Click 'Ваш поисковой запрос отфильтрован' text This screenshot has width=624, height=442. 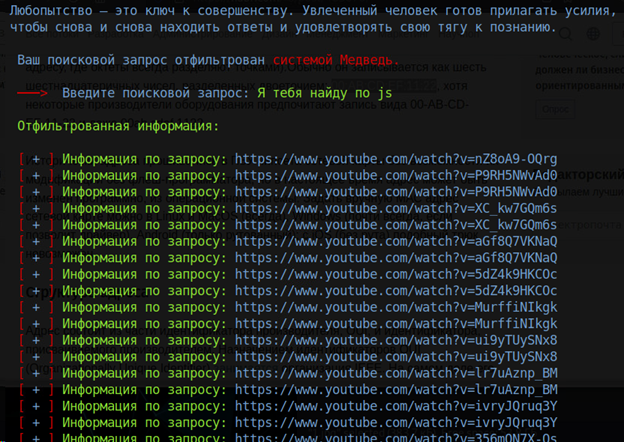[141, 60]
